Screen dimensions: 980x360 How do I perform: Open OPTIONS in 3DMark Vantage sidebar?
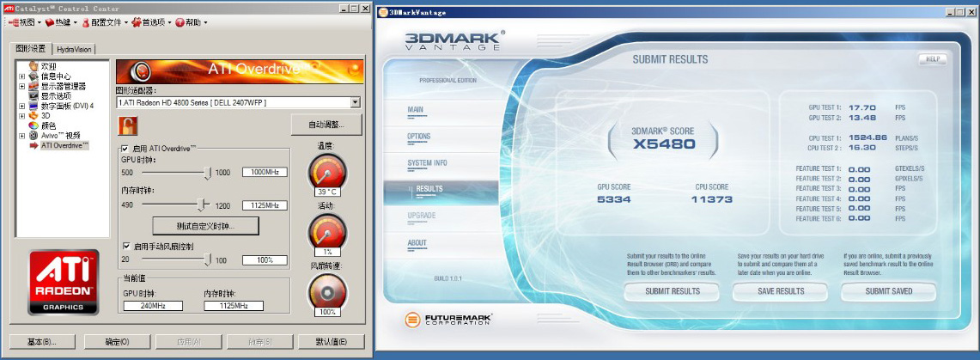pyautogui.click(x=419, y=137)
